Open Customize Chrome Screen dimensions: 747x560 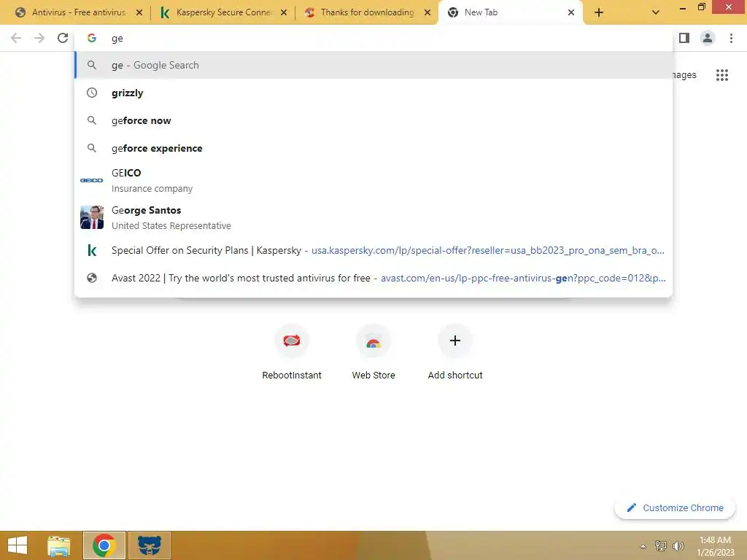point(675,508)
